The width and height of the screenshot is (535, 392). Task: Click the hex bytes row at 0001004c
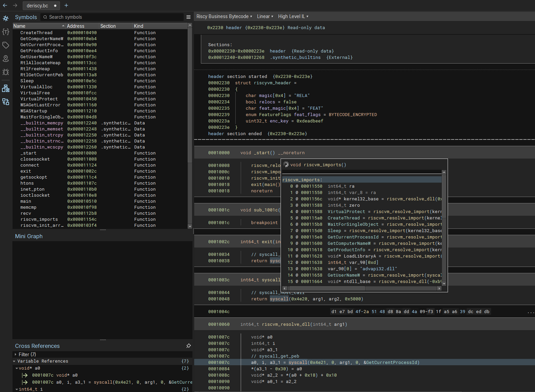(410, 312)
